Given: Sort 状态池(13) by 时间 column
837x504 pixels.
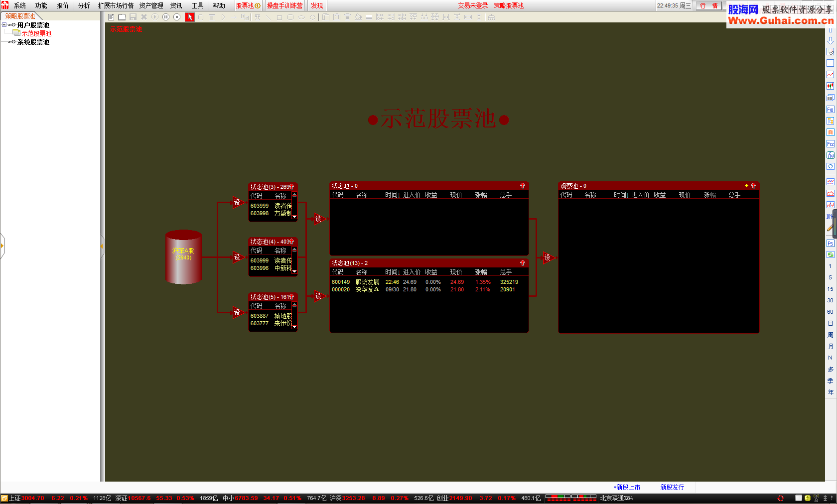Looking at the screenshot, I should 392,272.
